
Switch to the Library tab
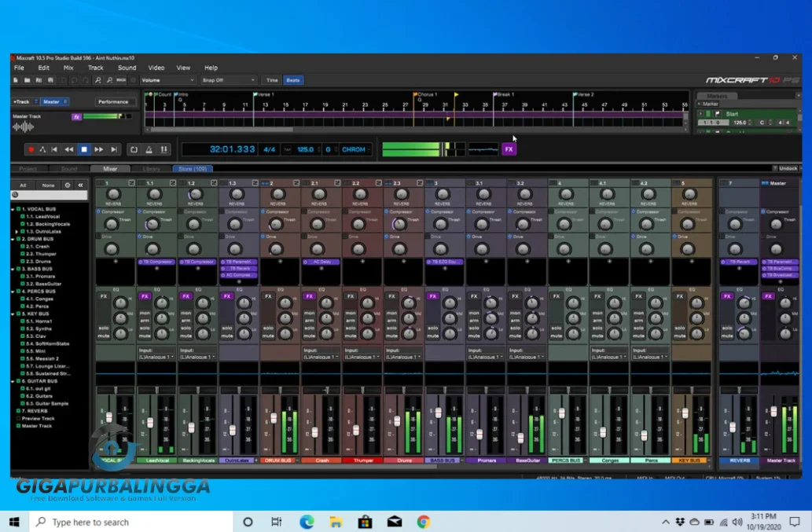151,168
